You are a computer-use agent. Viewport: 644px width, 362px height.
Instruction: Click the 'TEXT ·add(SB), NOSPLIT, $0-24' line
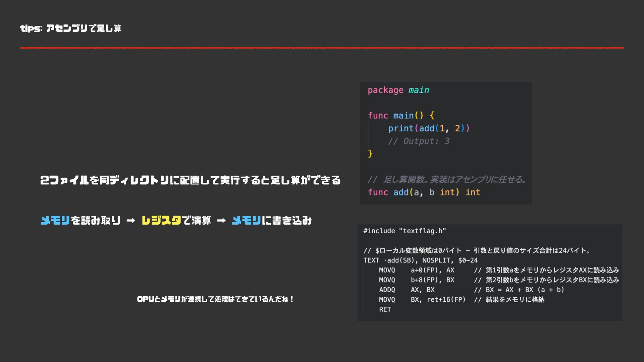tap(420, 260)
